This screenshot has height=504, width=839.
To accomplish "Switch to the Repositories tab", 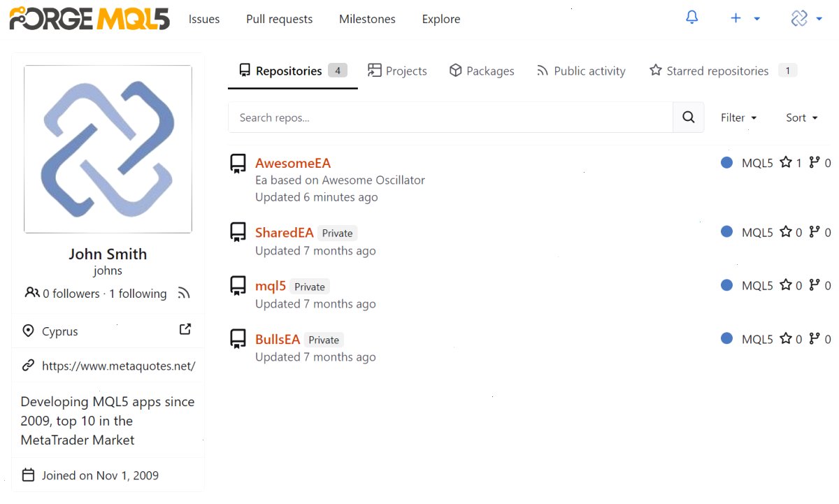I will 292,71.
